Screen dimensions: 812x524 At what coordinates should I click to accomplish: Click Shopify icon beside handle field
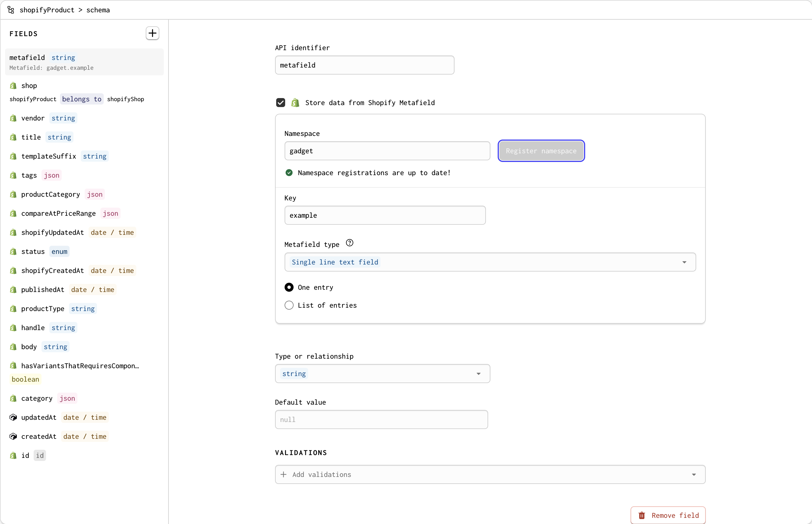point(13,328)
